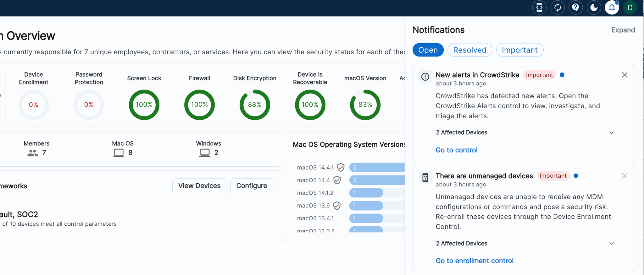Click the unmanaged device question icon
Screen dimensions: 644x275
click(x=425, y=178)
